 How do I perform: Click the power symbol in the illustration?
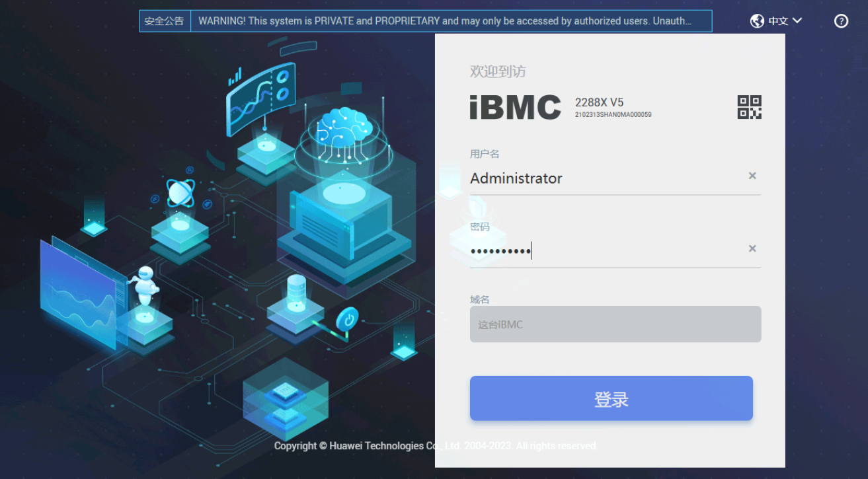347,320
